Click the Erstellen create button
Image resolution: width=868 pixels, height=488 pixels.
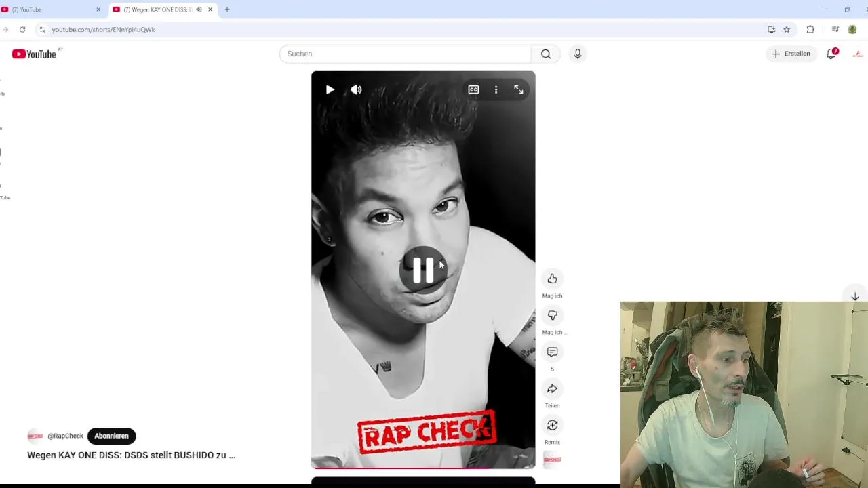[x=791, y=54]
